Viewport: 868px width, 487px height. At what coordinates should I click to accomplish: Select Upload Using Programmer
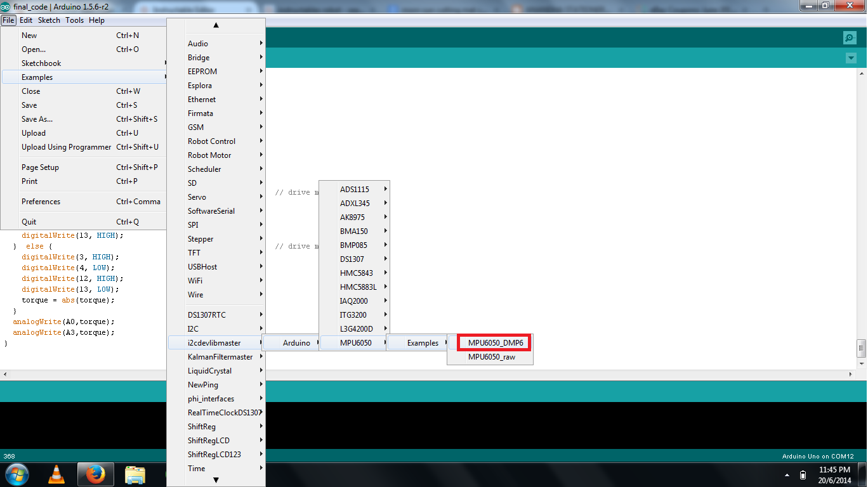(84, 147)
